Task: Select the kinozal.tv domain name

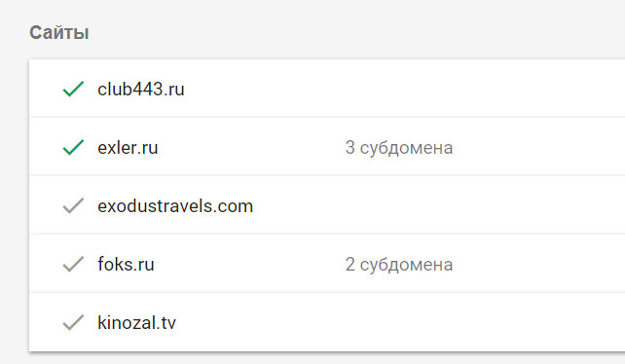Action: pos(136,322)
